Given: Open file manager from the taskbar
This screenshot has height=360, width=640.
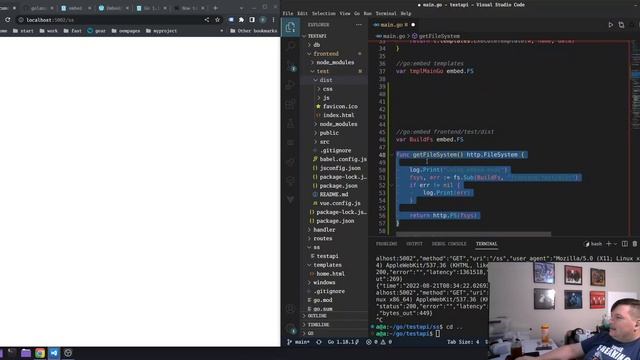Looking at the screenshot, I should tap(26, 353).
